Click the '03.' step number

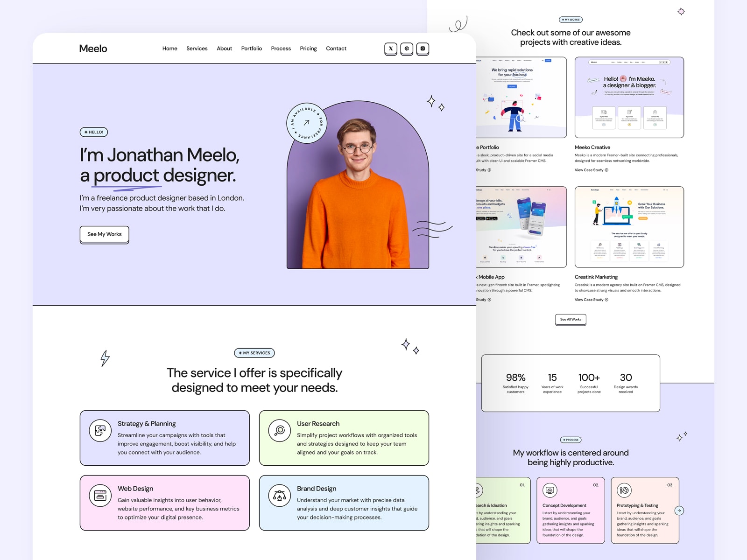(670, 485)
